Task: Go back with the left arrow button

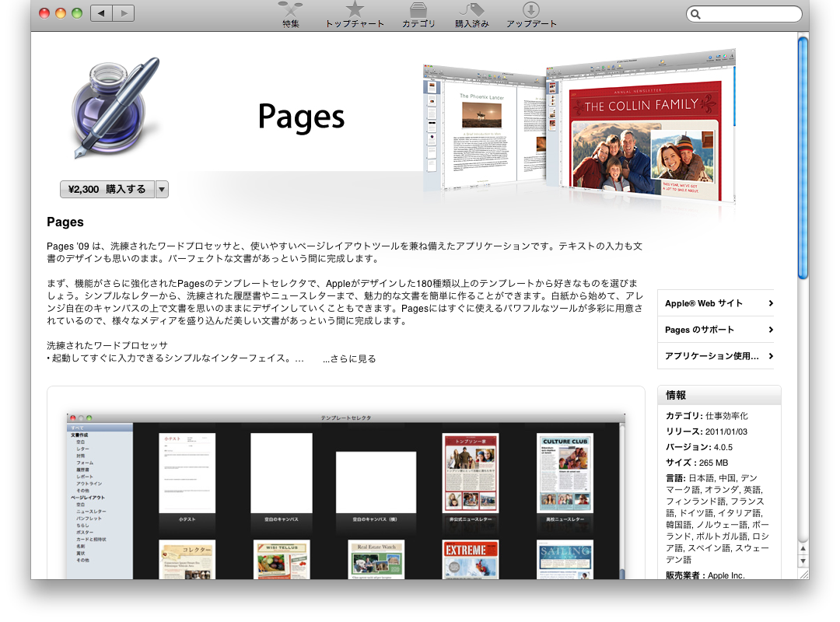Action: pos(101,13)
